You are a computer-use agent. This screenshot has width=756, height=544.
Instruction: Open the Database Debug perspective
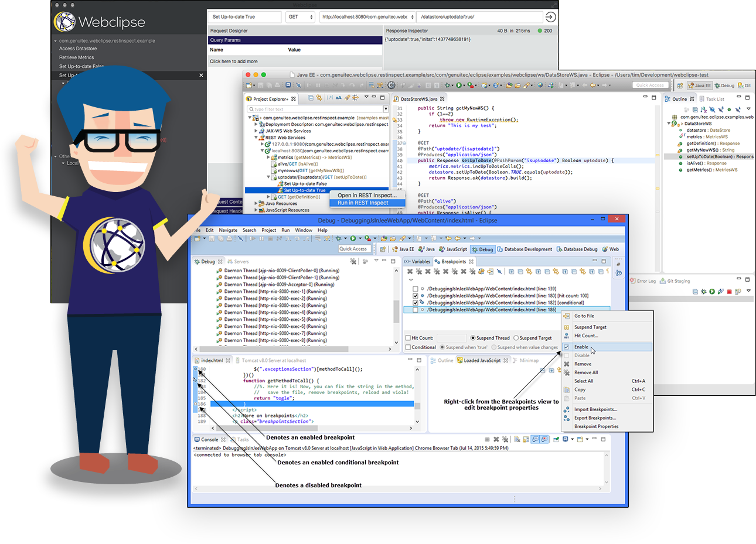click(577, 249)
